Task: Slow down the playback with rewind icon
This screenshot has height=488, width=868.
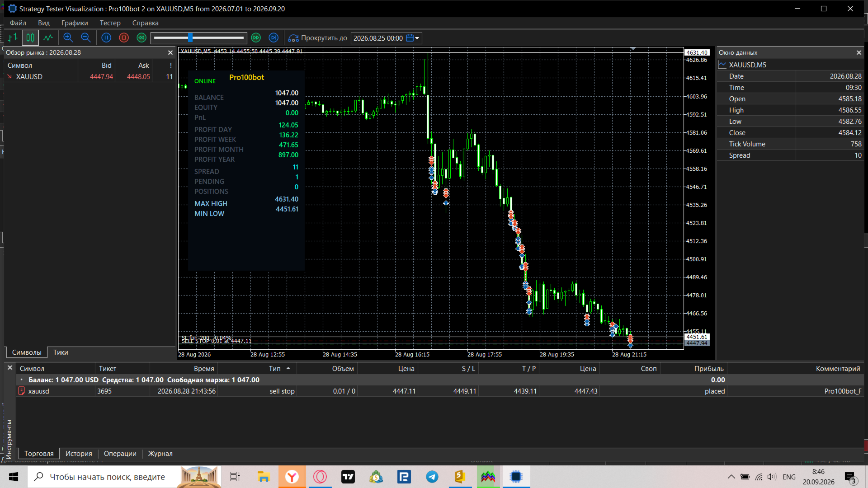Action: coord(142,38)
